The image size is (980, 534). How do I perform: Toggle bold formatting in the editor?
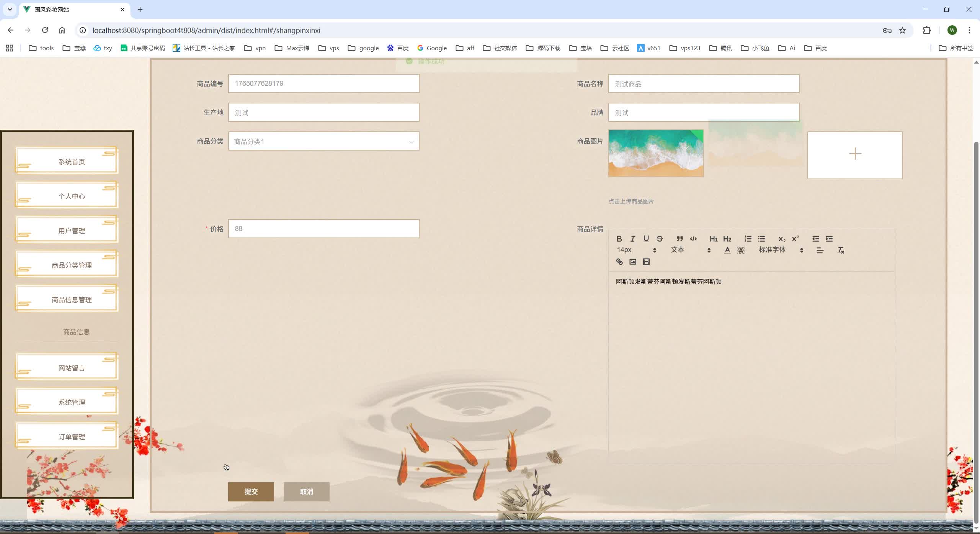[x=620, y=239]
